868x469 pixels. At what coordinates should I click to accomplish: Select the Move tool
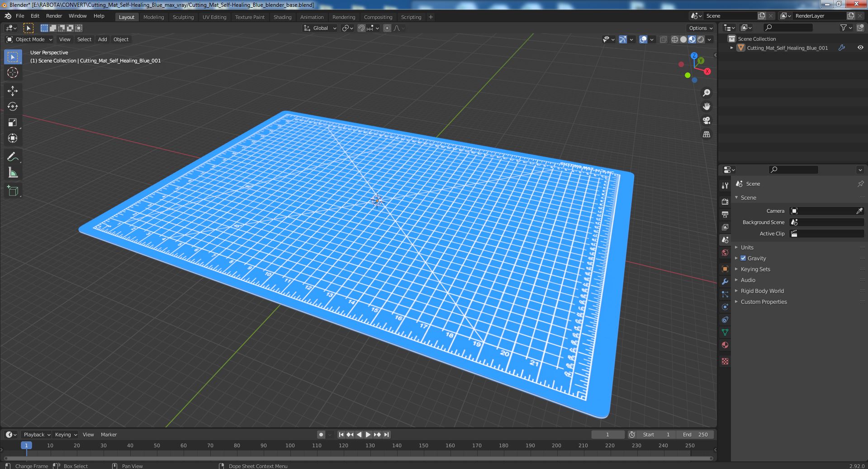(13, 91)
